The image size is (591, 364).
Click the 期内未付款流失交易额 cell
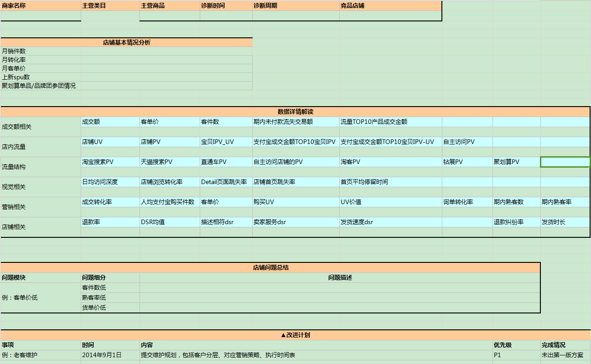[x=296, y=122]
